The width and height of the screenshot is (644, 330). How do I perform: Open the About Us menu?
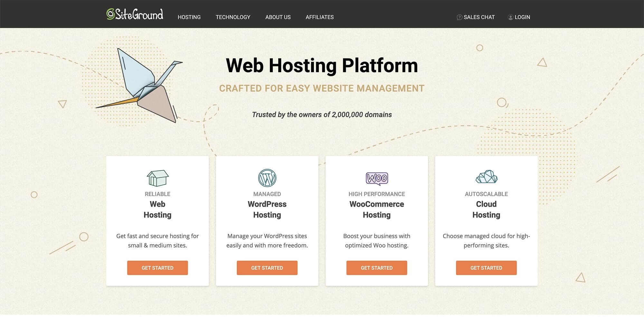[278, 17]
